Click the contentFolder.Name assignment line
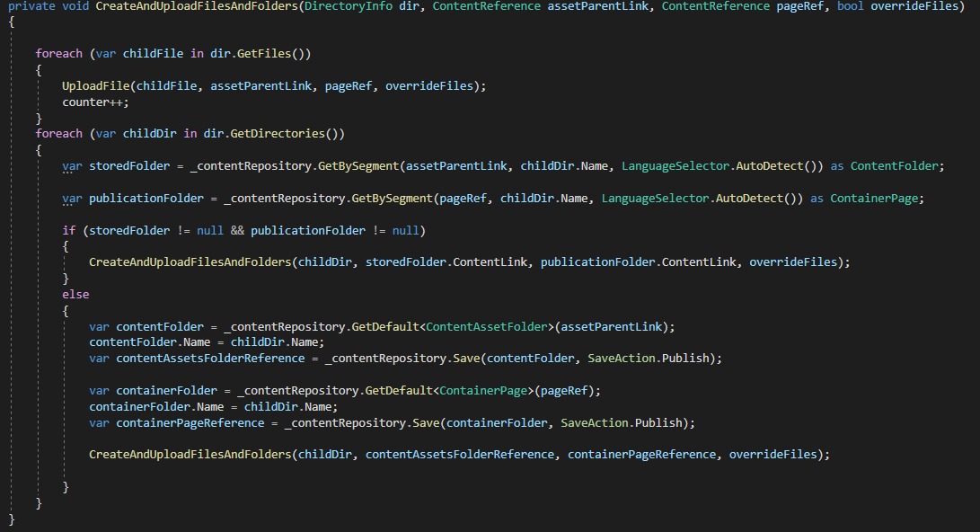The height and width of the screenshot is (532, 980). [206, 342]
